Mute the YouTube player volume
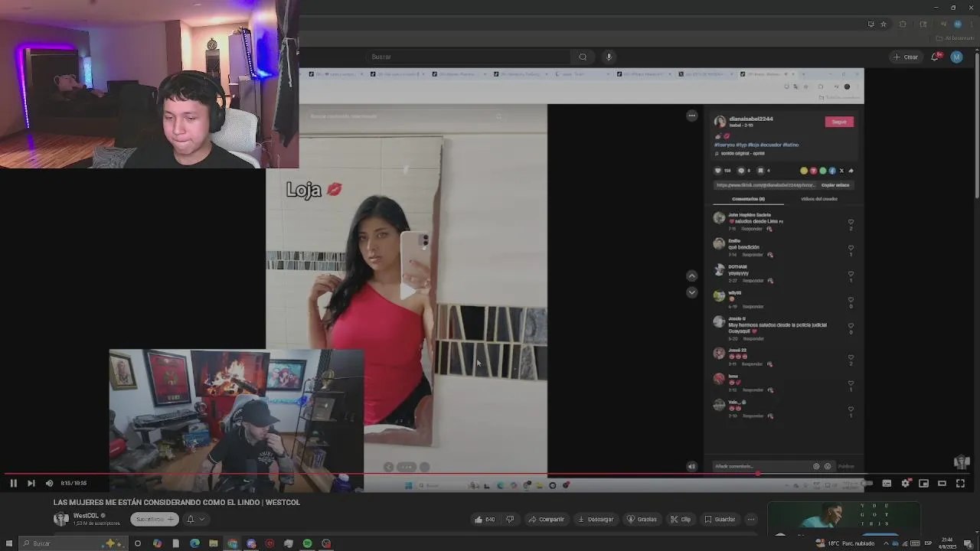 pyautogui.click(x=49, y=483)
